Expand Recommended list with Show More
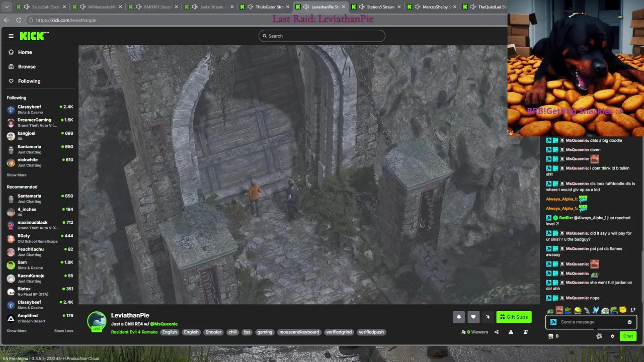 tap(17, 331)
